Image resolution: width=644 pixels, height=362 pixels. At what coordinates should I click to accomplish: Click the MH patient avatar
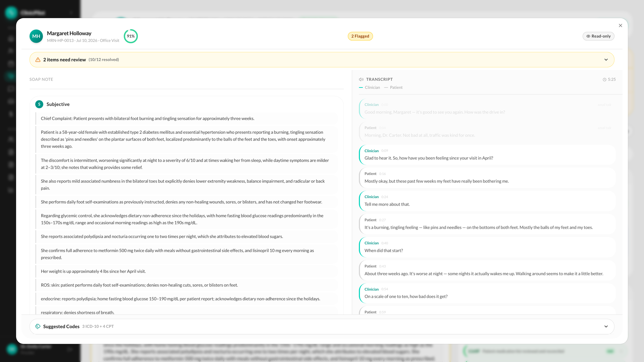pyautogui.click(x=36, y=36)
